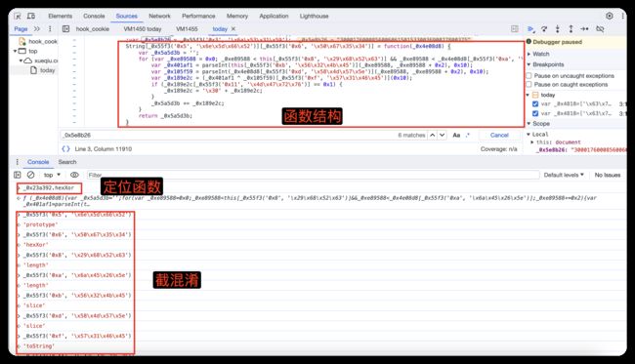Viewport: 635px width, 364px height.
Task: Select hook_cookie editor tab
Action: (x=93, y=29)
